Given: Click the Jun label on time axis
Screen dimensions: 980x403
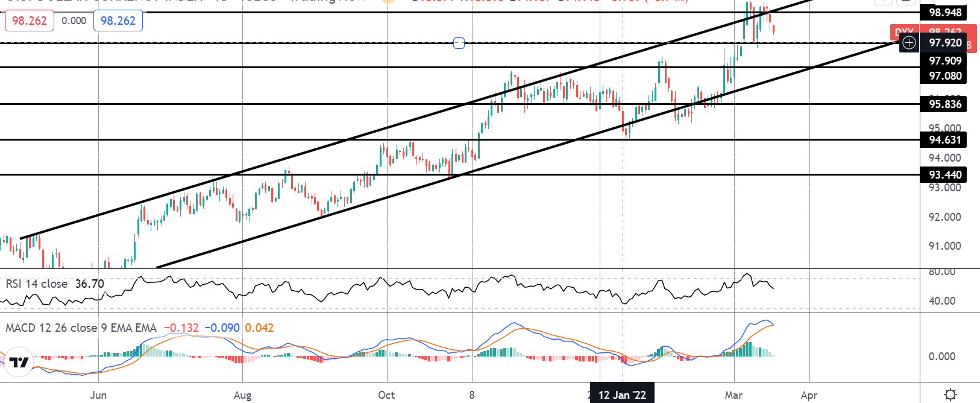Looking at the screenshot, I should [x=98, y=395].
